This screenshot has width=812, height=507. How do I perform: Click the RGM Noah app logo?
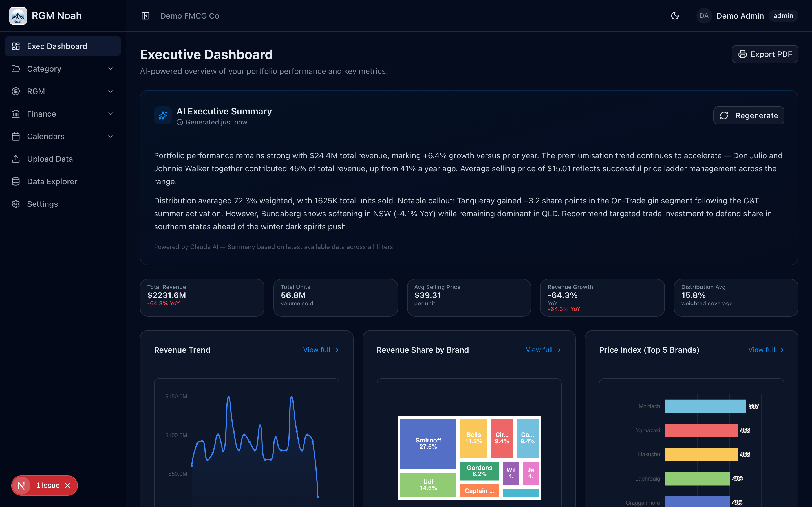18,15
